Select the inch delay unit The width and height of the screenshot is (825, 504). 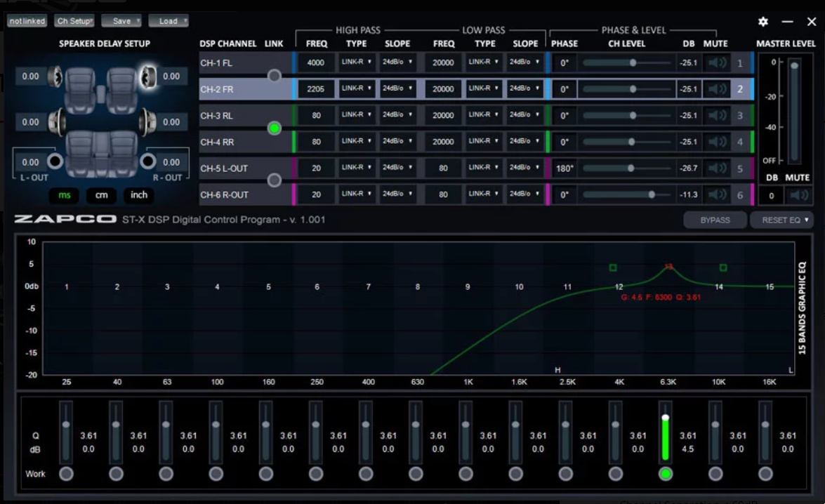(139, 195)
